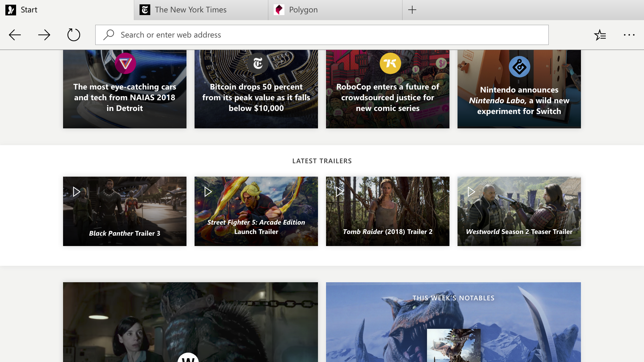Play Street Fighter 5 Arcade Edition trailer
This screenshot has height=362, width=644.
click(x=208, y=192)
